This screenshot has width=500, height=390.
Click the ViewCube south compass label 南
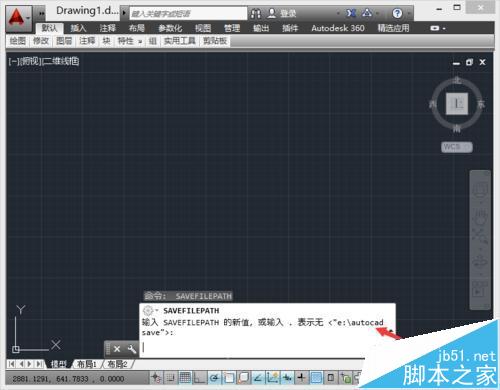click(x=457, y=129)
